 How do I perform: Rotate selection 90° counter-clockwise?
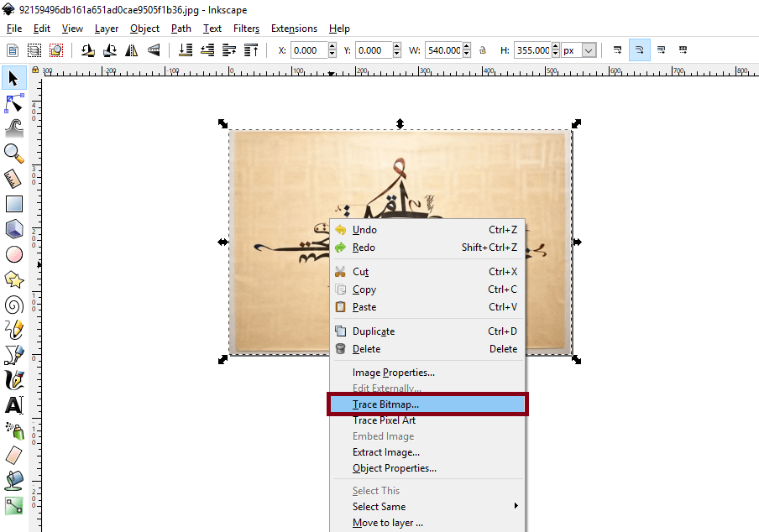[x=87, y=50]
